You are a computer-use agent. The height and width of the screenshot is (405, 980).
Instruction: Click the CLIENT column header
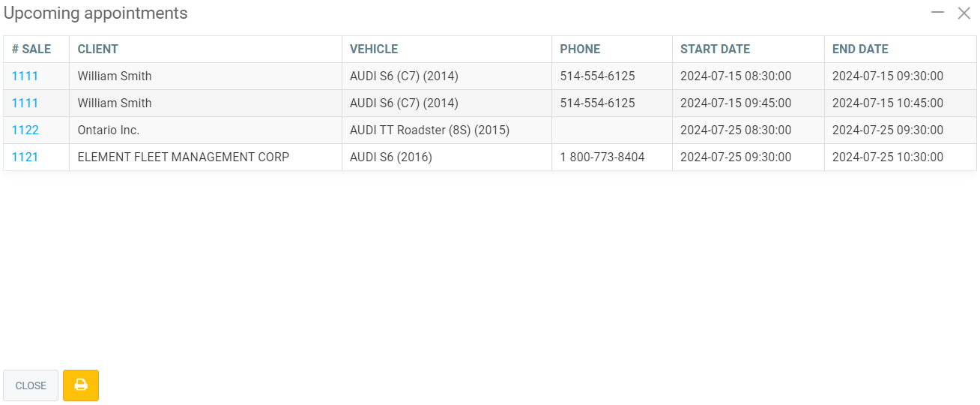[97, 49]
